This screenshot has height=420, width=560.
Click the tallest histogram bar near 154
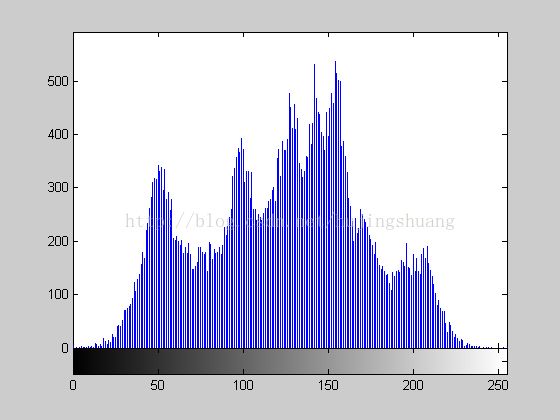pyautogui.click(x=335, y=205)
